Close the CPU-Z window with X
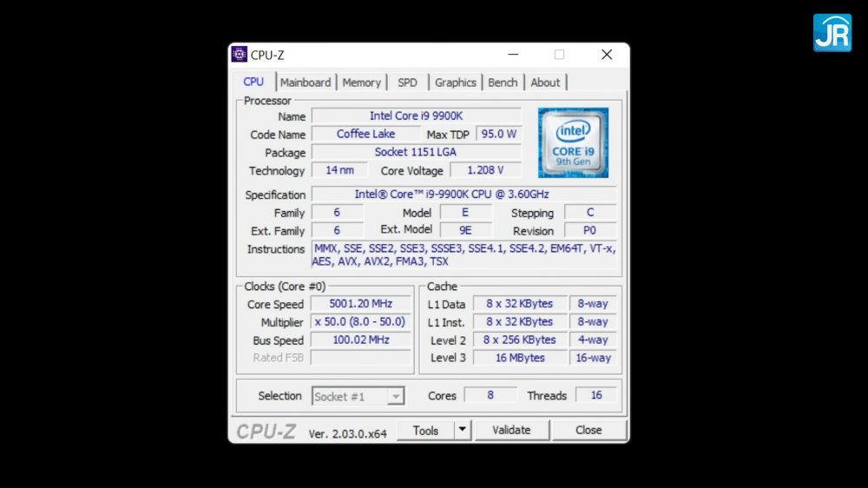The width and height of the screenshot is (868, 488). pyautogui.click(x=607, y=55)
